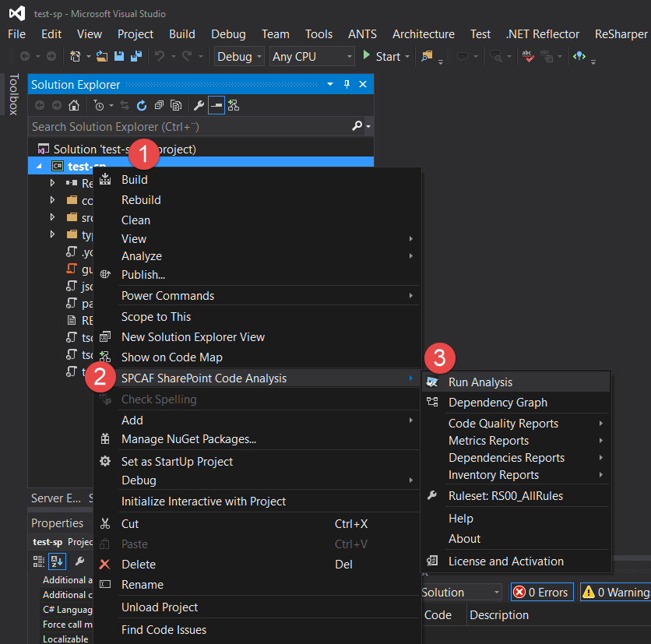This screenshot has width=651, height=644.
Task: Click the New Project toolbar icon
Action: click(76, 56)
